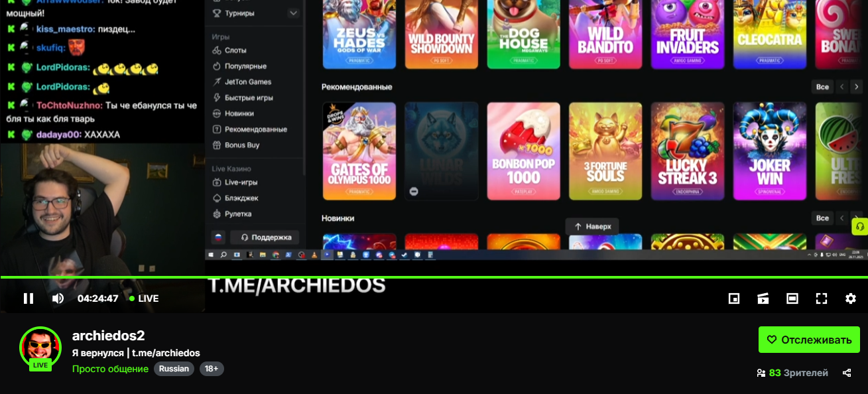Viewport: 868px width, 394px height.
Task: Select Быстрые игры in sidebar
Action: tap(249, 98)
